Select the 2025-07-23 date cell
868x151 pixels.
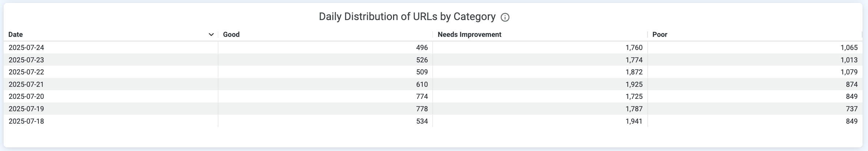[26, 60]
